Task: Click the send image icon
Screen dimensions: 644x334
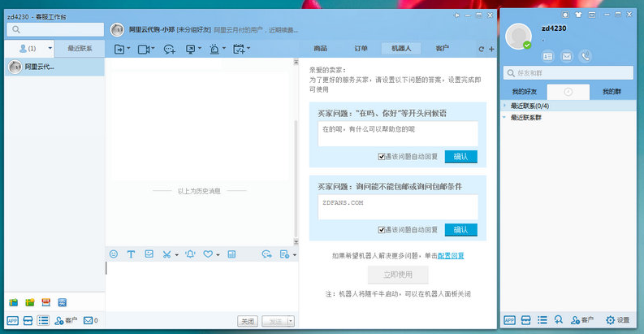Action: [149, 254]
